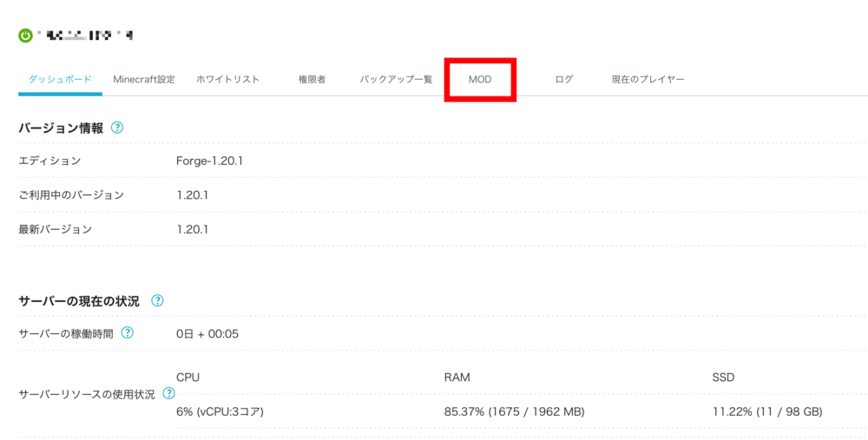Click the CPU column header
The image size is (868, 440).
click(187, 378)
